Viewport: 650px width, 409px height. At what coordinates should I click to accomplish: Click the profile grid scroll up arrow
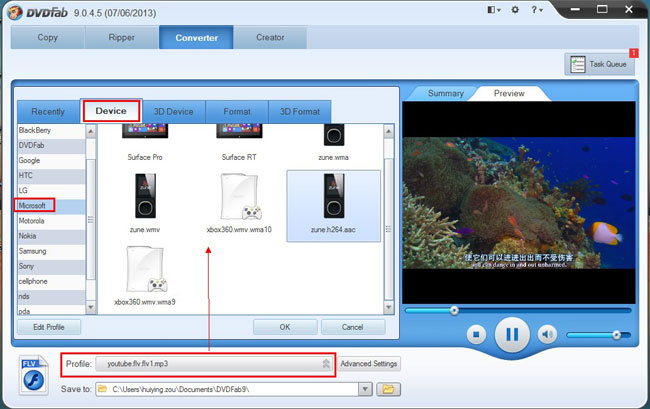(x=388, y=132)
